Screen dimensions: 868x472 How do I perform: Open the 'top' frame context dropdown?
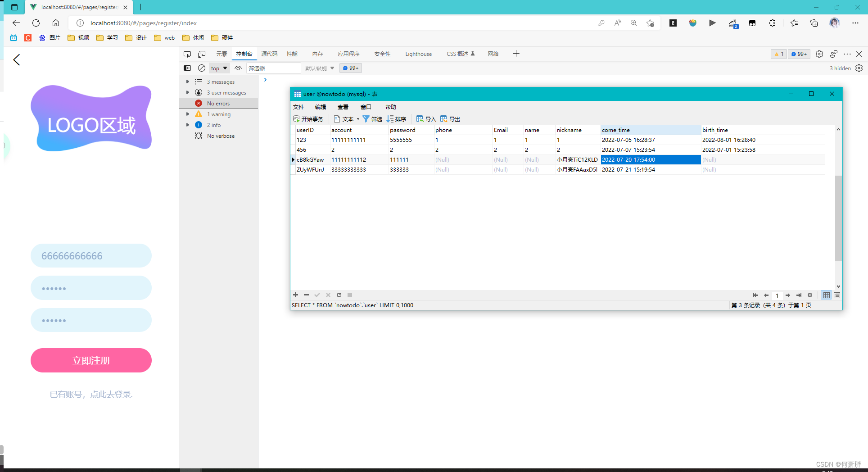pyautogui.click(x=219, y=68)
